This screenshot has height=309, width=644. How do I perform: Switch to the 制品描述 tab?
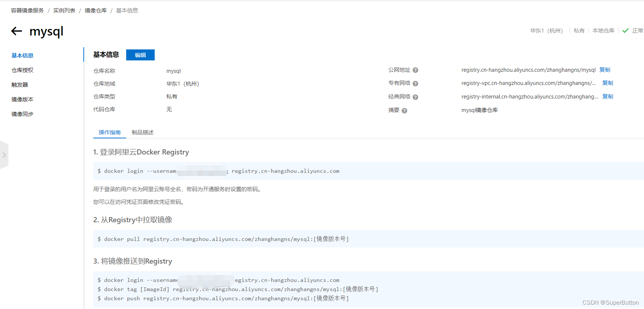tap(143, 133)
